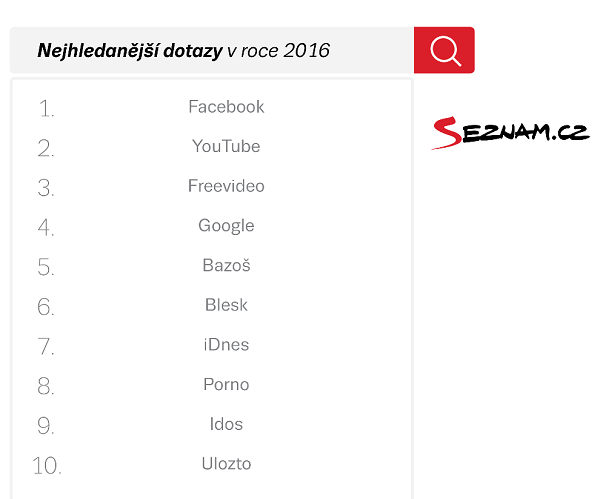The width and height of the screenshot is (600, 499).
Task: Select the Google list entry
Action: [226, 226]
